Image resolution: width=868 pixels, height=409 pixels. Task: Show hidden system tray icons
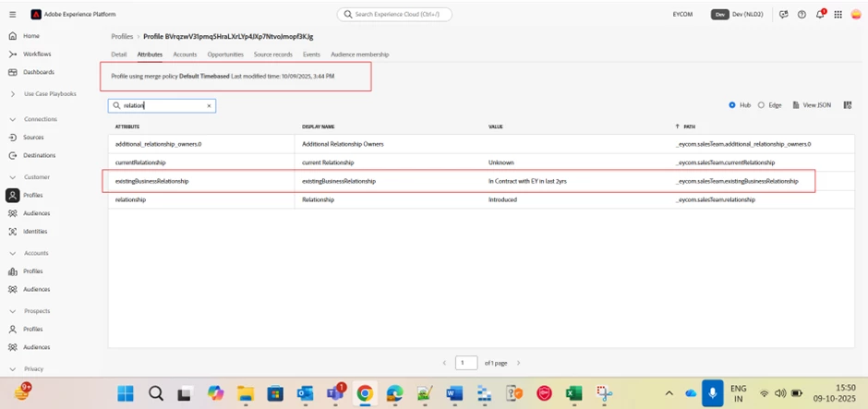tap(669, 393)
